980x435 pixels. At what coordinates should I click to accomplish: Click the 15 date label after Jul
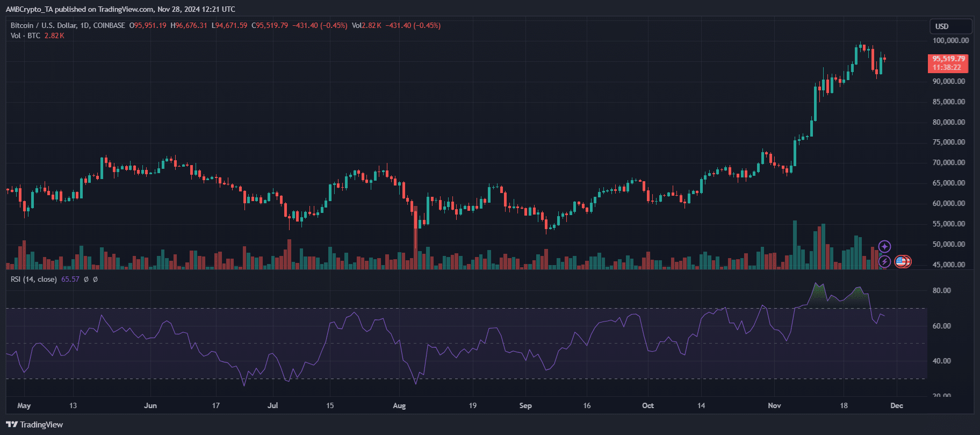(330, 405)
